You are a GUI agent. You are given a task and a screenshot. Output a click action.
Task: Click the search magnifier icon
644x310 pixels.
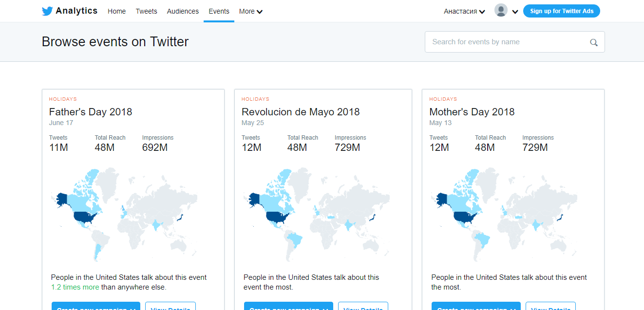[593, 42]
